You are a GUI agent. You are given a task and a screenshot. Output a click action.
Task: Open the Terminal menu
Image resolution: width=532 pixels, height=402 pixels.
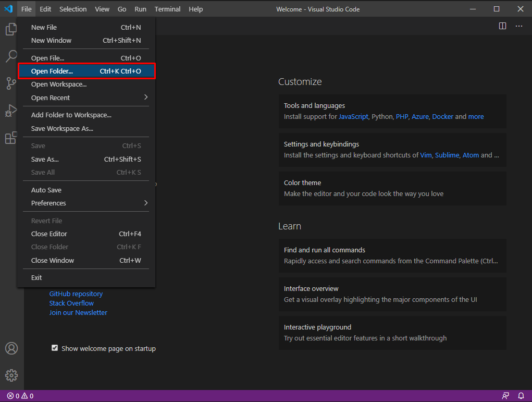tap(167, 9)
